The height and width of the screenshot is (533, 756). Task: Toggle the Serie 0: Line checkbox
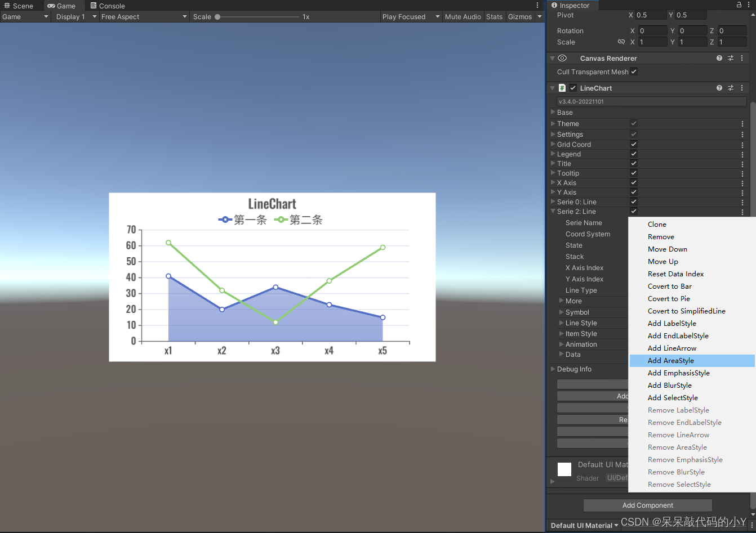point(634,201)
